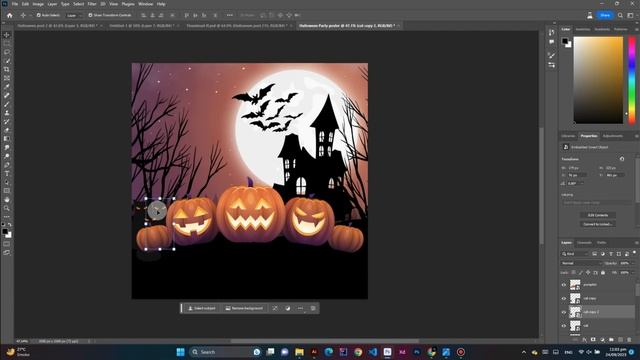
Task: Hide the cat copy 2 layer
Action: click(564, 312)
